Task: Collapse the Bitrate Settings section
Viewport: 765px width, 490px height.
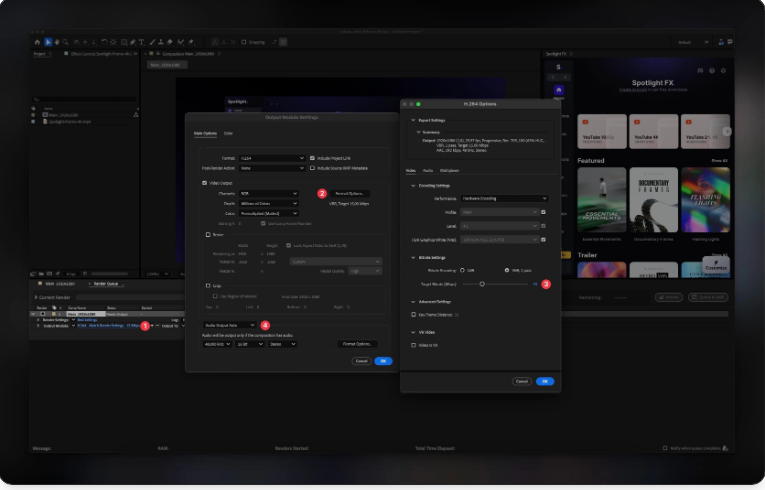Action: pos(413,258)
